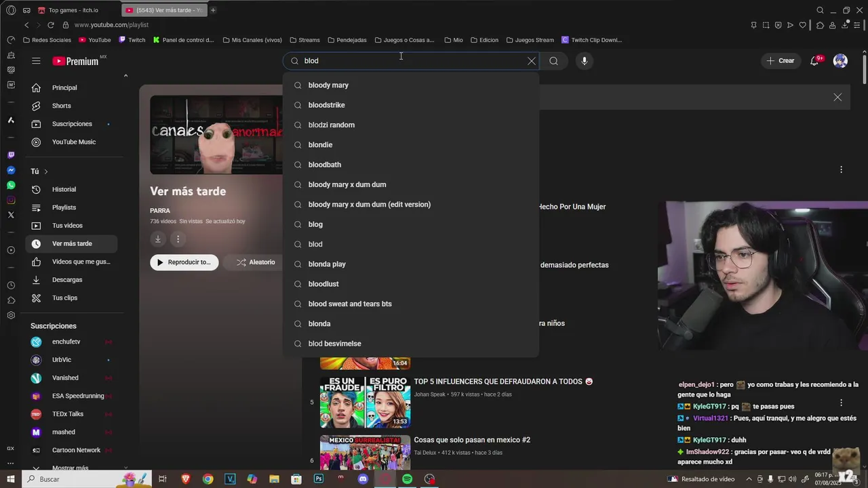Screen dimensions: 868x488
Task: Open a new browser tab
Action: point(213,10)
